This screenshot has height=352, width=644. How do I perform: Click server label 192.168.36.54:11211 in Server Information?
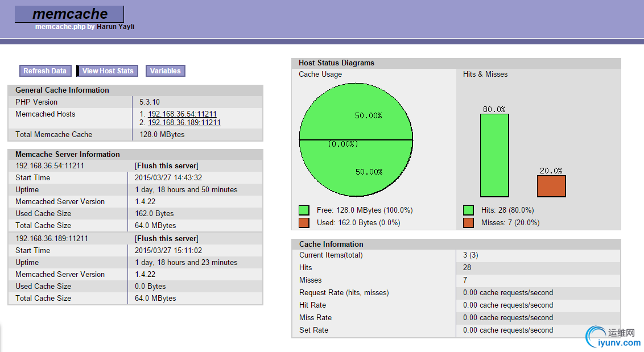49,165
